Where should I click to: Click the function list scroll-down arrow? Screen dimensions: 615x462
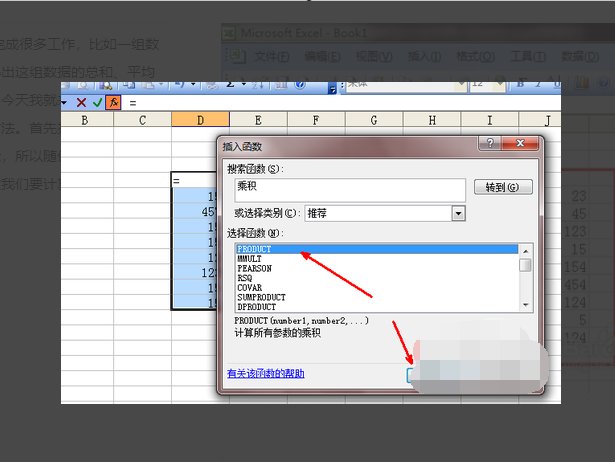(x=525, y=304)
